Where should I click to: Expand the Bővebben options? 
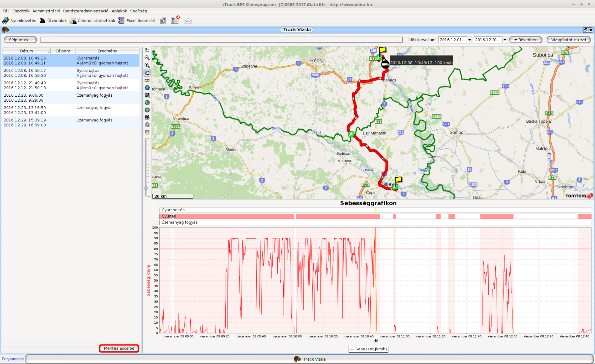[526, 40]
